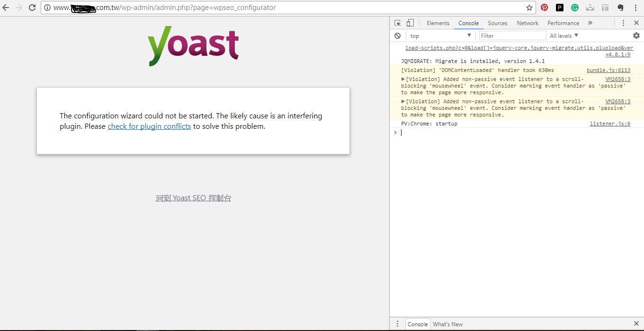Select the DOMContentLoaded handler violation message
The image size is (644, 331).
[x=477, y=70]
